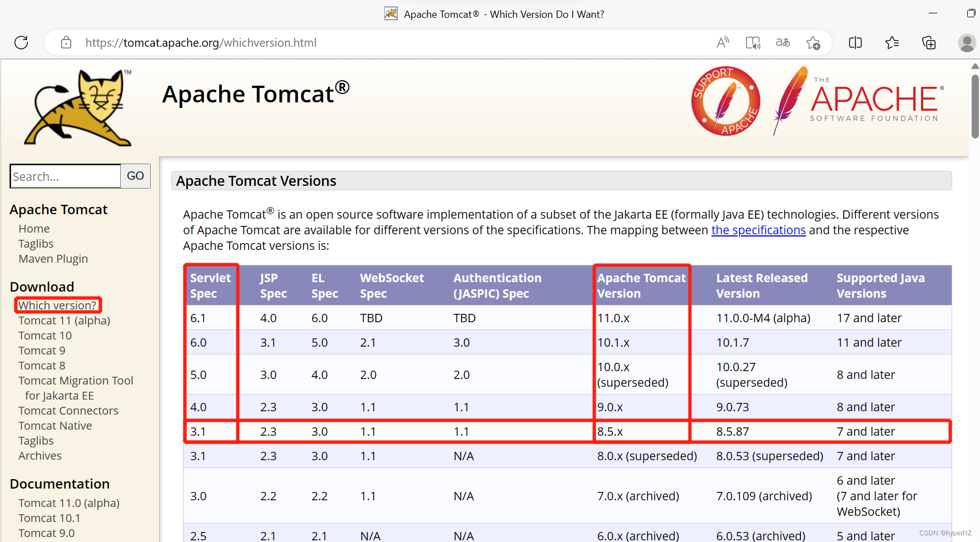Go to Tomcat 9 download
Image resolution: width=980 pixels, height=542 pixels.
pyautogui.click(x=42, y=351)
